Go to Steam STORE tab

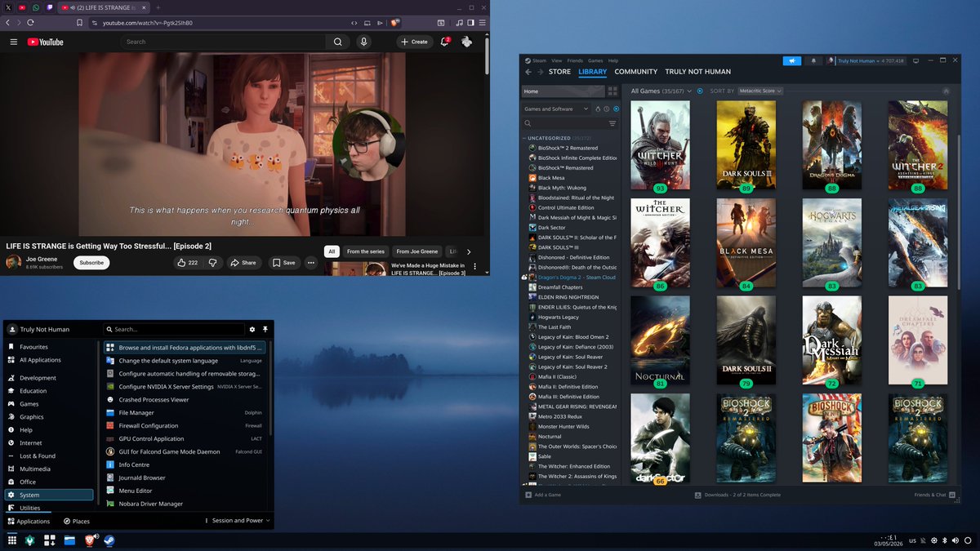click(559, 72)
